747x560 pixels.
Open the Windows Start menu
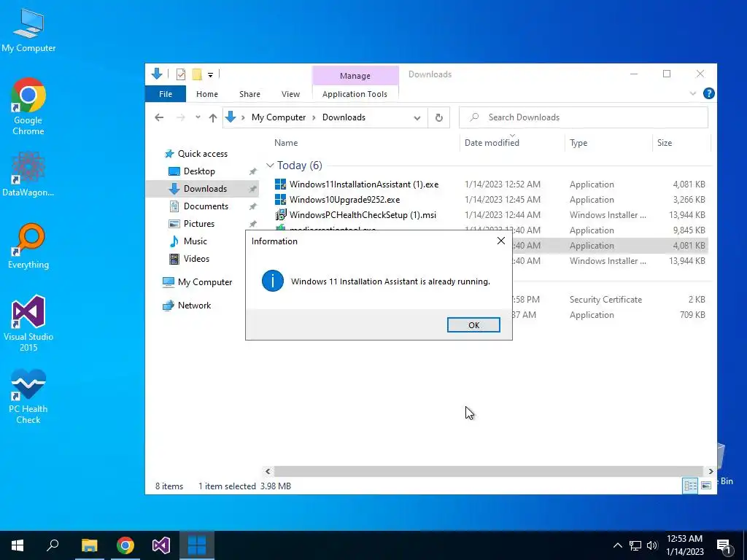(x=18, y=545)
